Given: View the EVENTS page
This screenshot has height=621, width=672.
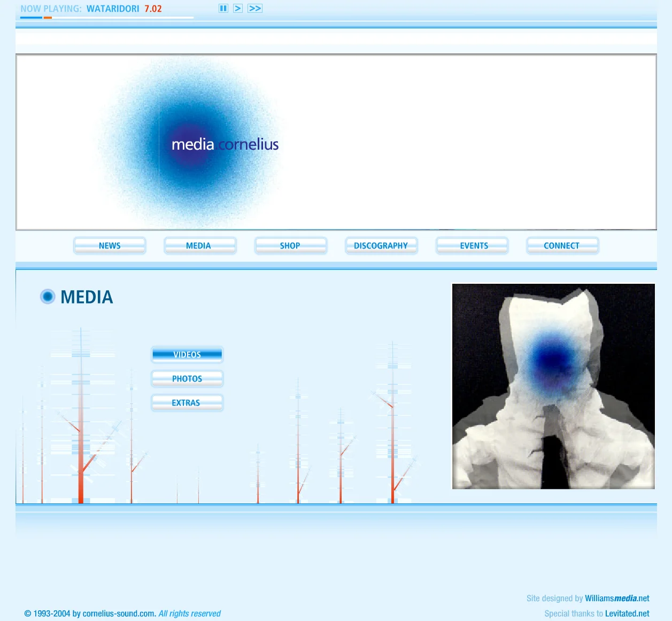Looking at the screenshot, I should (x=472, y=246).
